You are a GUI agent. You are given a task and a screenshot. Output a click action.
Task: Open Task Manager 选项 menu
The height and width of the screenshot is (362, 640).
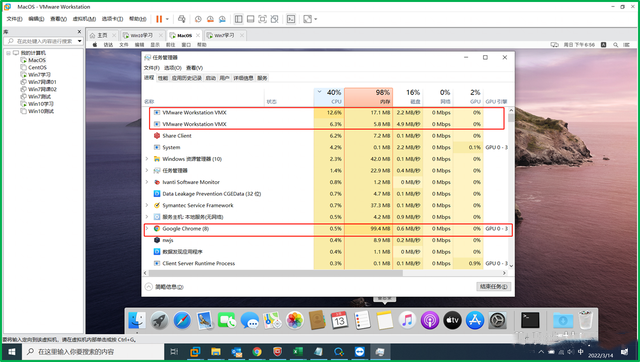[x=173, y=68]
